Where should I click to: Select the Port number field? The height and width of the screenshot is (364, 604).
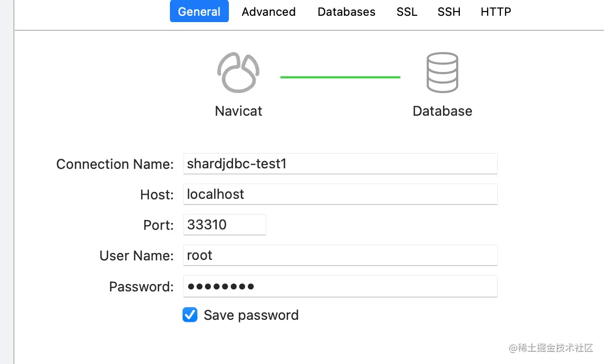coord(224,225)
